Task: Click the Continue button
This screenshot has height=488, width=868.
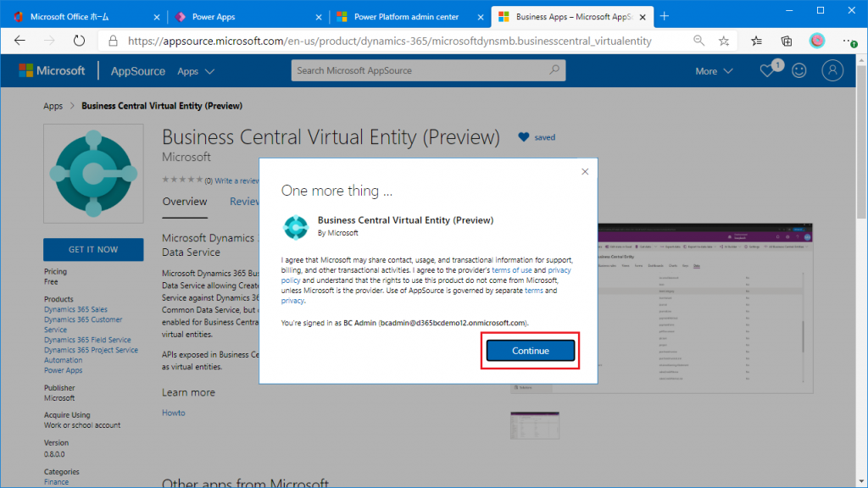Action: [531, 351]
